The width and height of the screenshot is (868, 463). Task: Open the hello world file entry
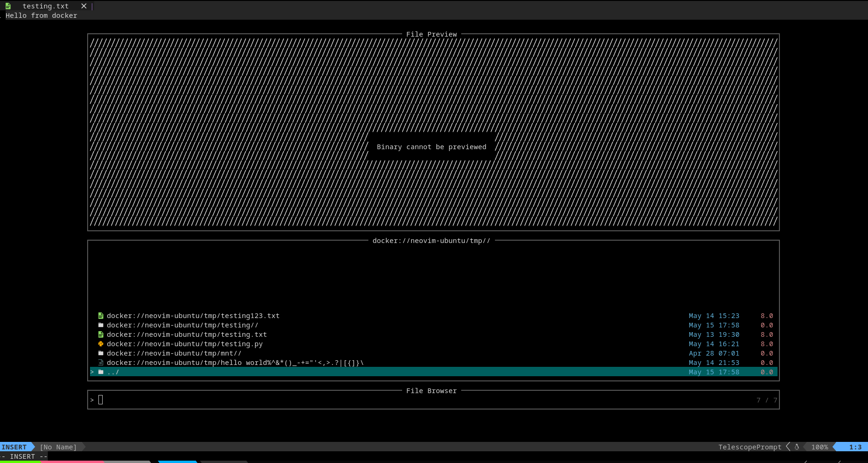[234, 363]
